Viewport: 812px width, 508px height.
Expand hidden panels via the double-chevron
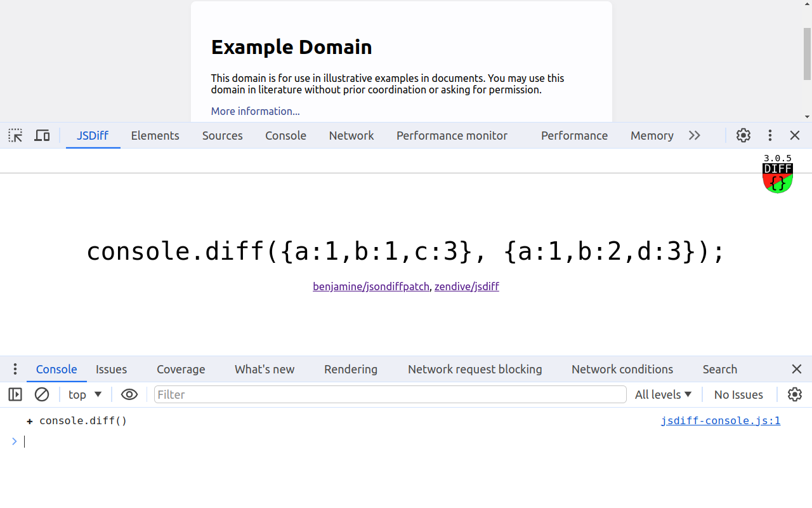click(695, 135)
